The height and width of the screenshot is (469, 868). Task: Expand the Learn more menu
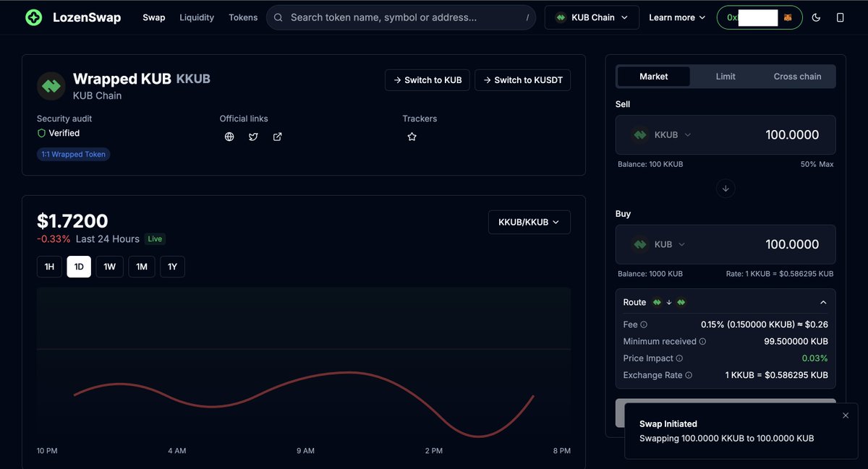[x=677, y=17]
